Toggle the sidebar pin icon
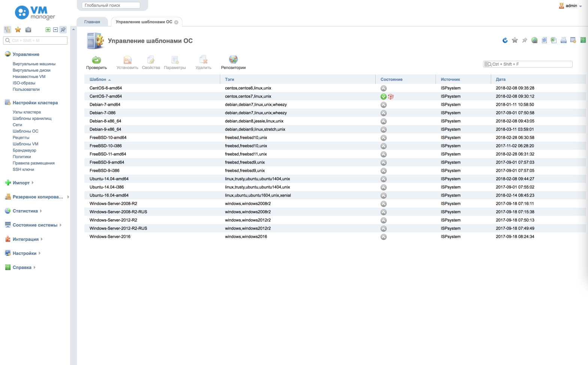This screenshot has height=365, width=588. 63,30
